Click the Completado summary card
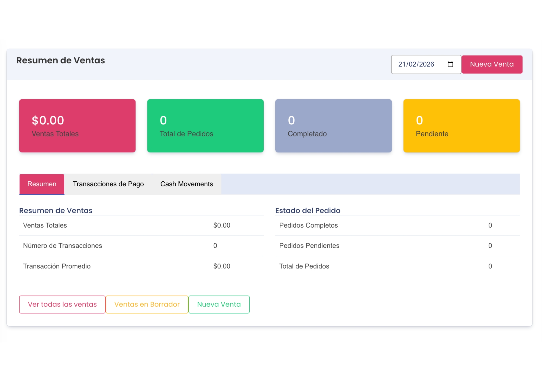Screen dimensions: 542x392 333,126
